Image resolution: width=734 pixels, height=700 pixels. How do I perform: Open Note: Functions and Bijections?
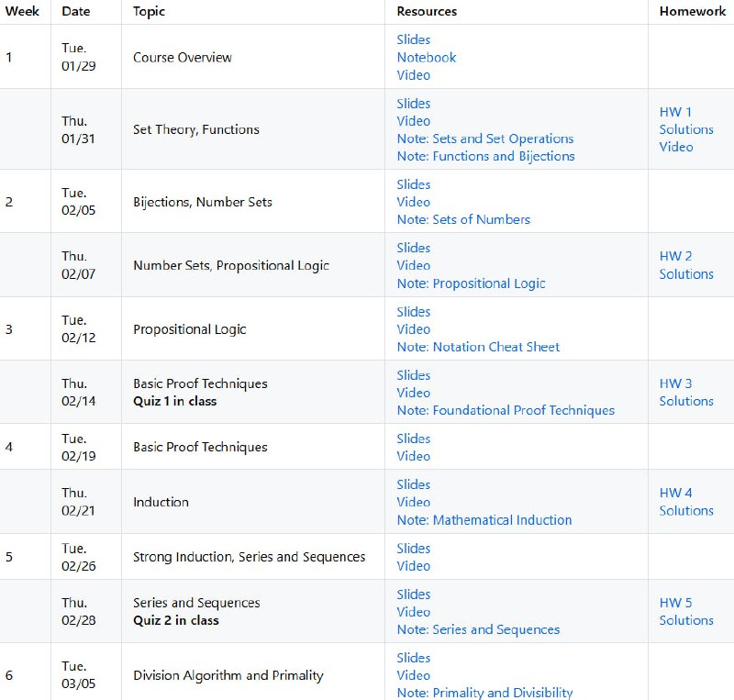485,156
